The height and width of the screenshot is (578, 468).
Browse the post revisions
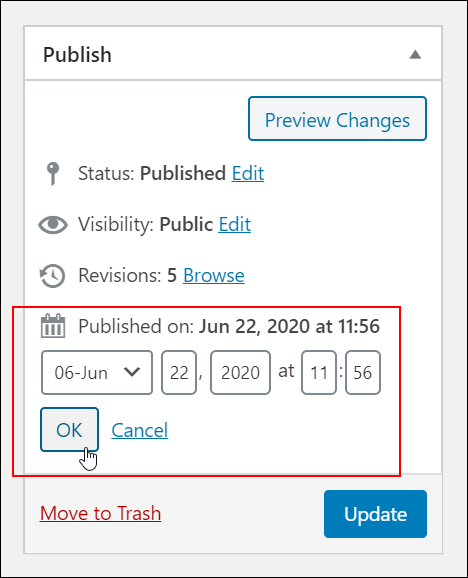[x=214, y=275]
